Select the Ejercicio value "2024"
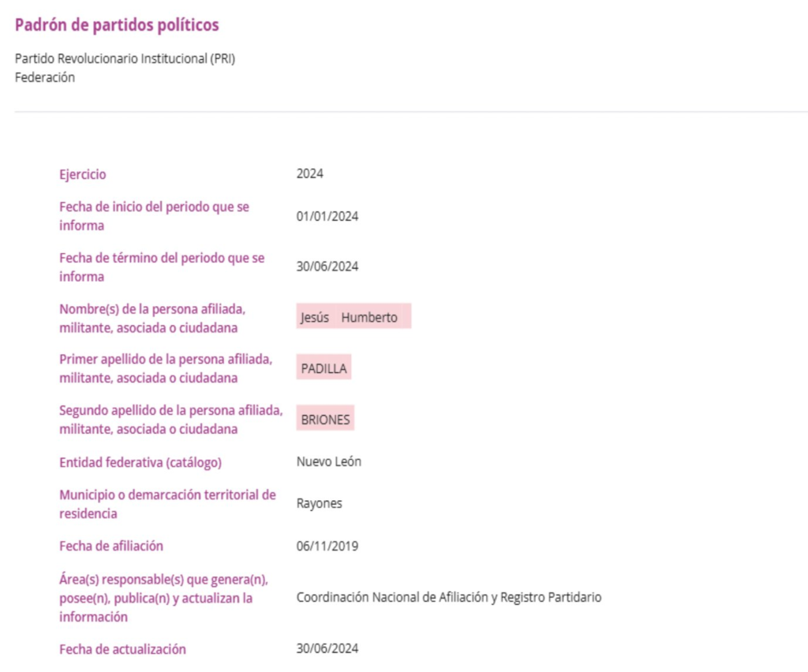Image resolution: width=808 pixels, height=672 pixels. (x=310, y=174)
